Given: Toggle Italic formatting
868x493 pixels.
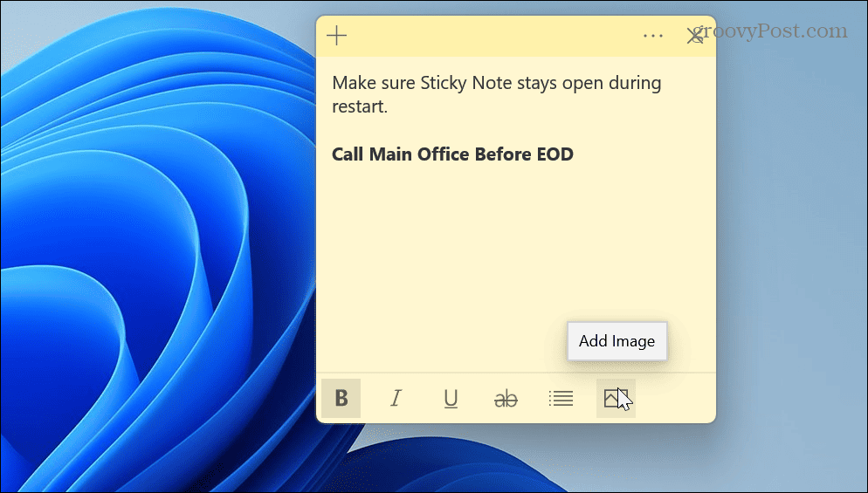Looking at the screenshot, I should tap(396, 399).
